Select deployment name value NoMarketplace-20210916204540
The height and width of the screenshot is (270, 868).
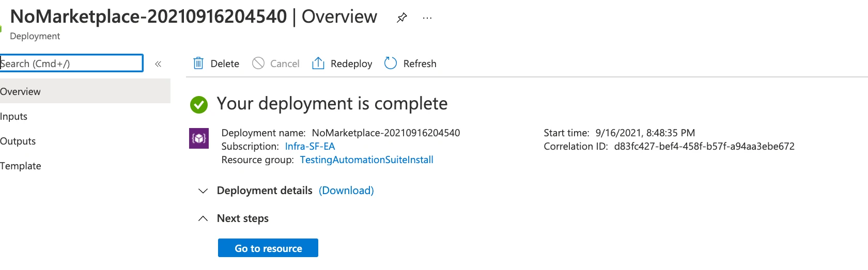point(386,133)
